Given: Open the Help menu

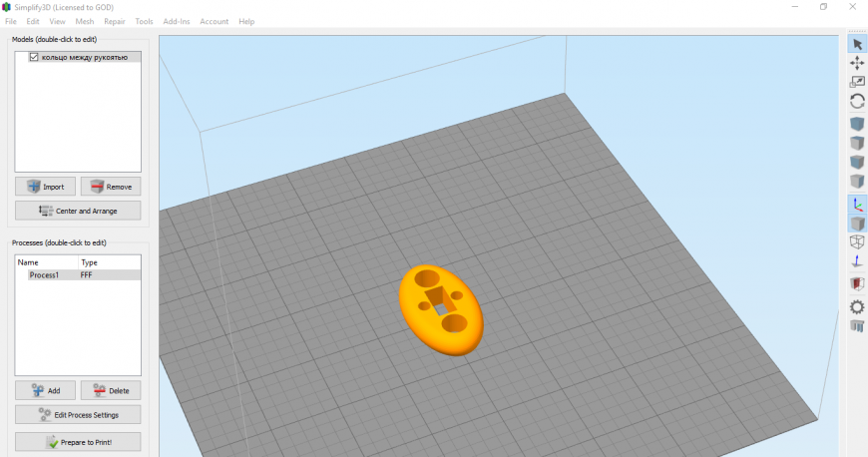Looking at the screenshot, I should 246,22.
